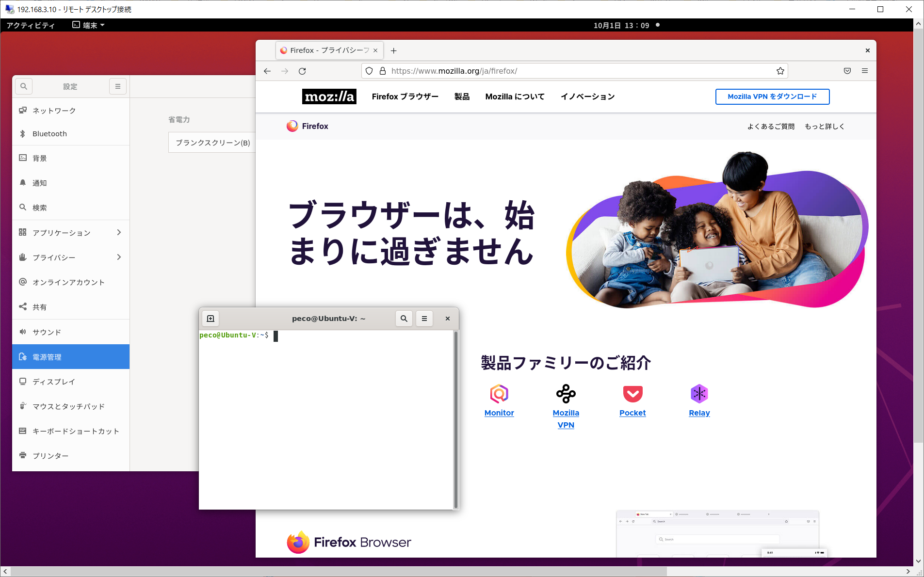Click the Mozilla VPN text link
The width and height of the screenshot is (924, 577).
click(x=566, y=419)
